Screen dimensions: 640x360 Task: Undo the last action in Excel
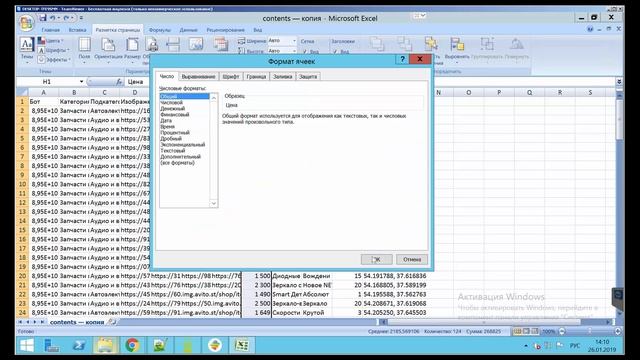[x=53, y=18]
